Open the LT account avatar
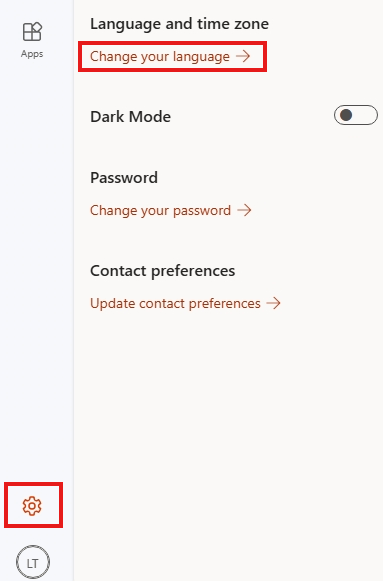Image resolution: width=383 pixels, height=581 pixels. [x=33, y=562]
